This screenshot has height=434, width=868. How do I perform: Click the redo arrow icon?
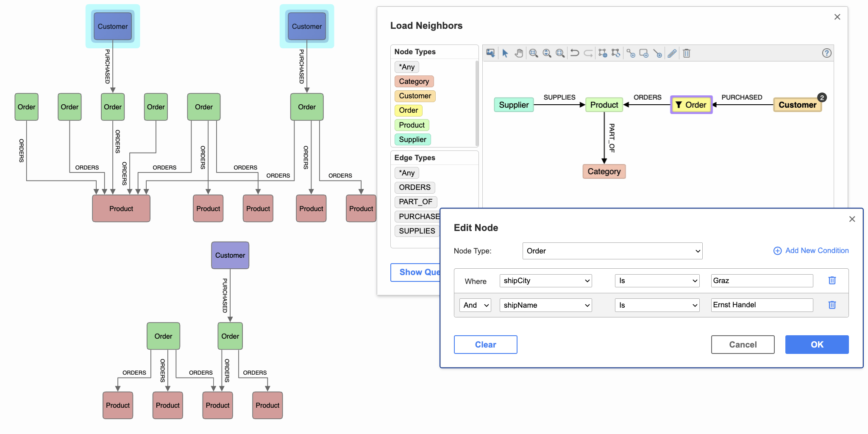pos(588,53)
